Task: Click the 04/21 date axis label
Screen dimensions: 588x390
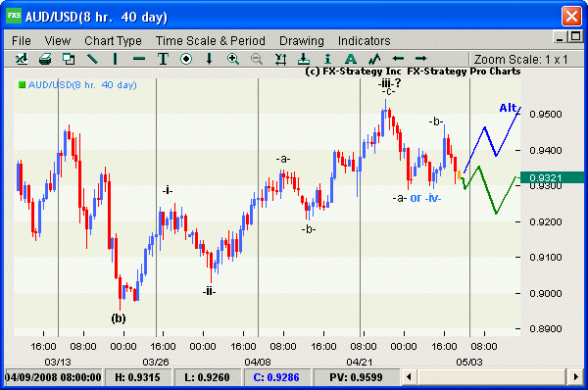Action: [360, 362]
